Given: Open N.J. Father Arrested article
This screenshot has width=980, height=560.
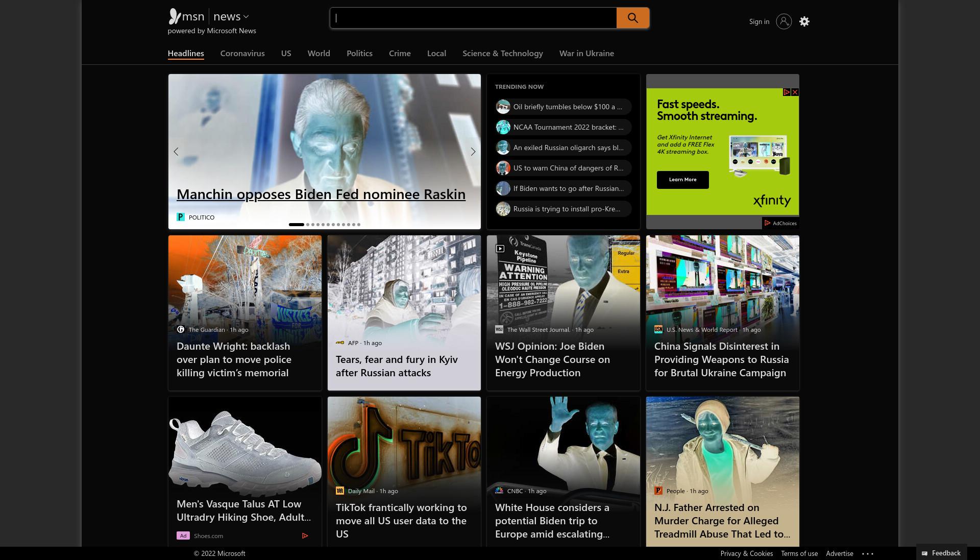Looking at the screenshot, I should pyautogui.click(x=722, y=521).
